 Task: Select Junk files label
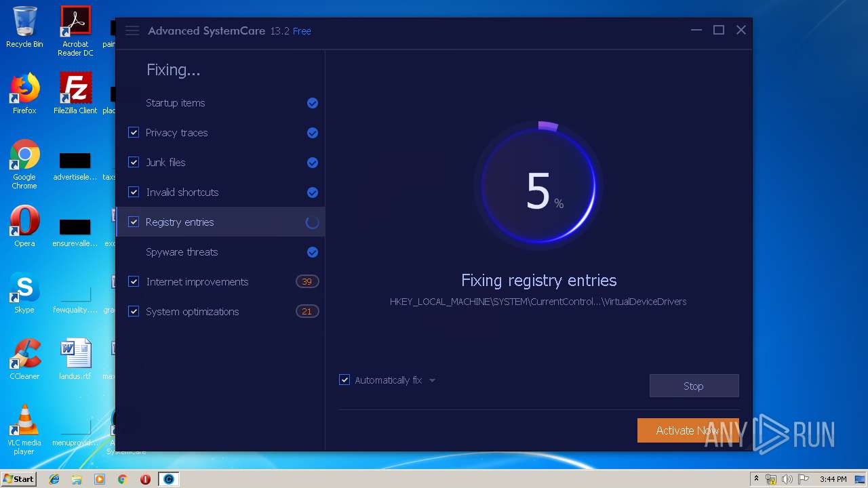(x=165, y=163)
